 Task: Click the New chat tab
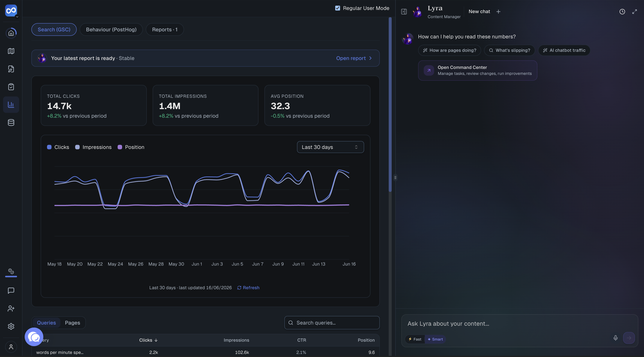pos(479,12)
